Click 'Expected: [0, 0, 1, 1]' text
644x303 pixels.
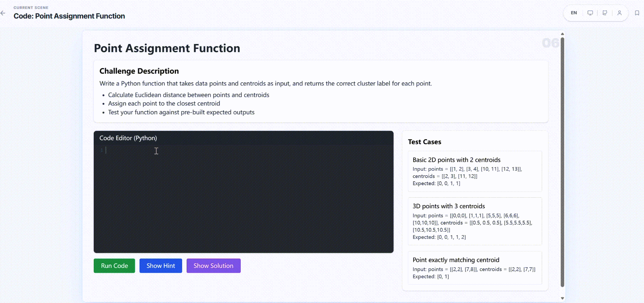436,183
